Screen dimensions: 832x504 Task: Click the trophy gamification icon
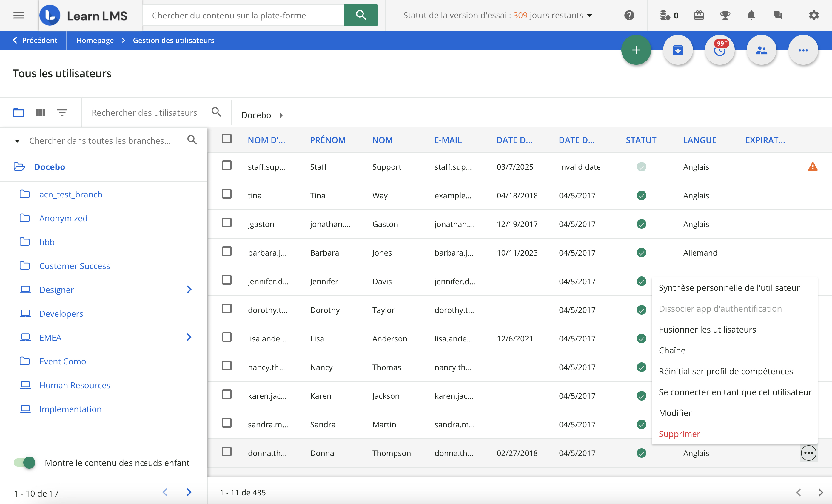(725, 15)
